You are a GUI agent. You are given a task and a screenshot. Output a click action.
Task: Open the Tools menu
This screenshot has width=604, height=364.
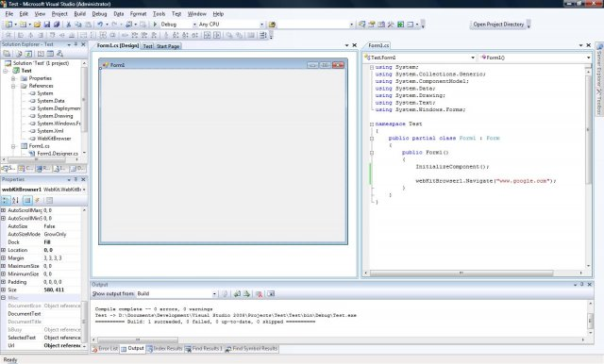coord(159,14)
